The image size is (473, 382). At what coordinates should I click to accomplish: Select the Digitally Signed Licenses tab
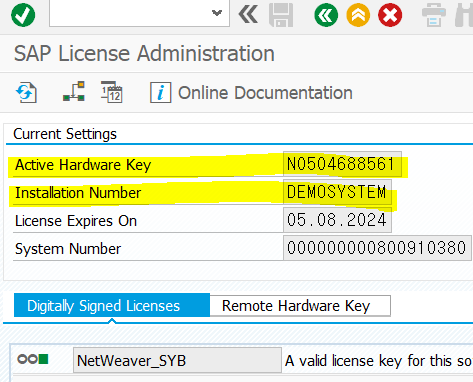point(112,305)
